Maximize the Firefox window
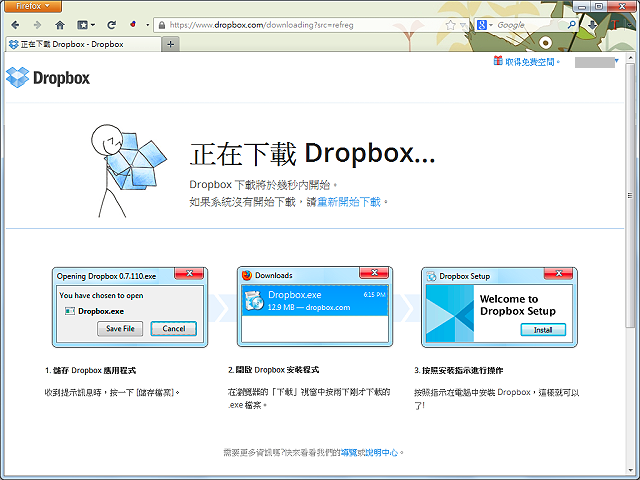Image resolution: width=640 pixels, height=480 pixels. click(599, 7)
